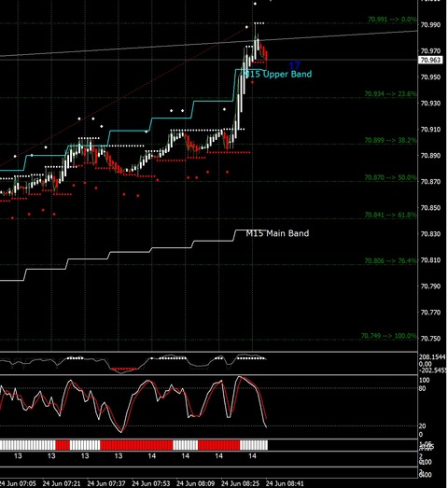The height and width of the screenshot is (488, 448).
Task: Select the "M15 Upper Band" chart label
Action: [x=277, y=74]
